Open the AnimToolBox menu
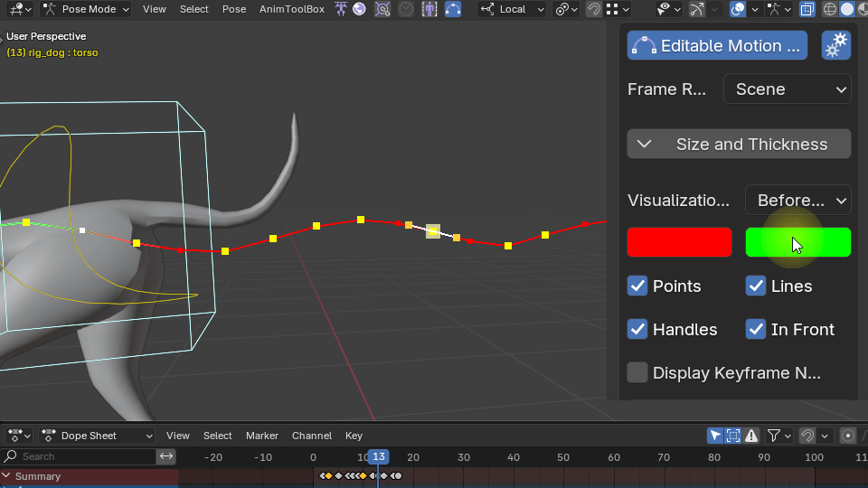Image resolution: width=868 pixels, height=488 pixels. point(291,9)
